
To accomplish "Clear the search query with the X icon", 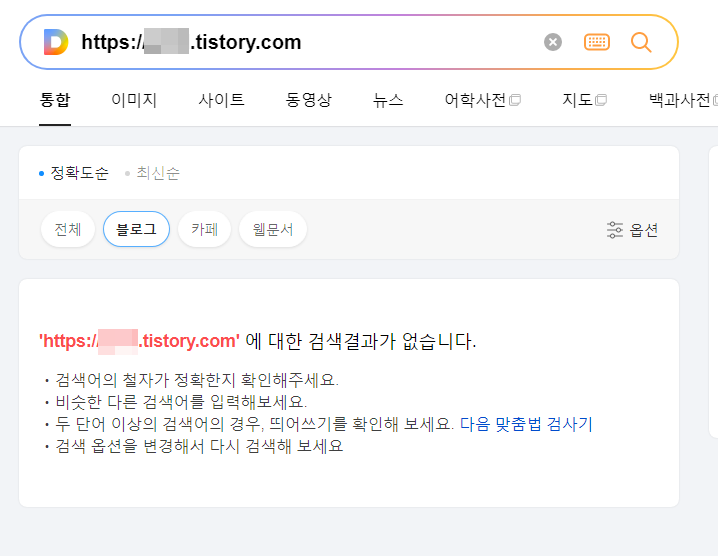I will point(553,42).
